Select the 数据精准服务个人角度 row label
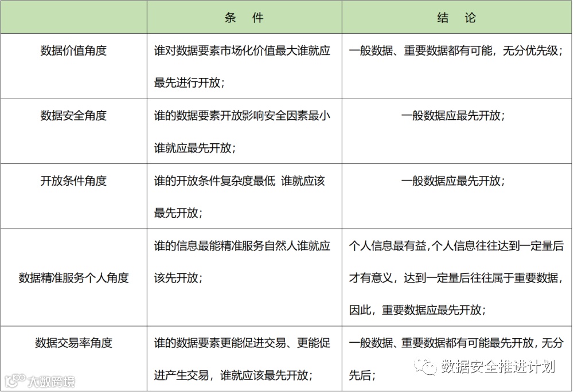 (73, 278)
